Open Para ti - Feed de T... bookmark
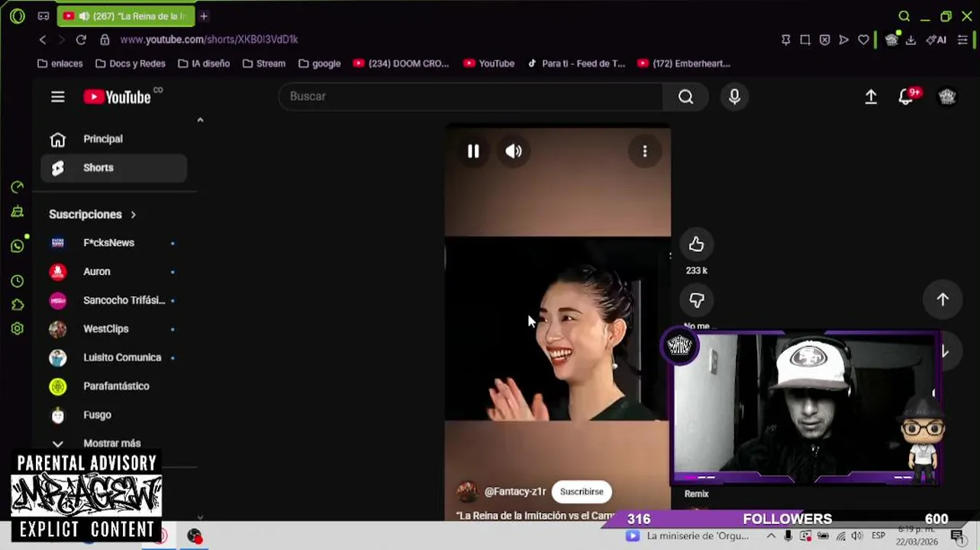The height and width of the screenshot is (550, 980). (576, 63)
